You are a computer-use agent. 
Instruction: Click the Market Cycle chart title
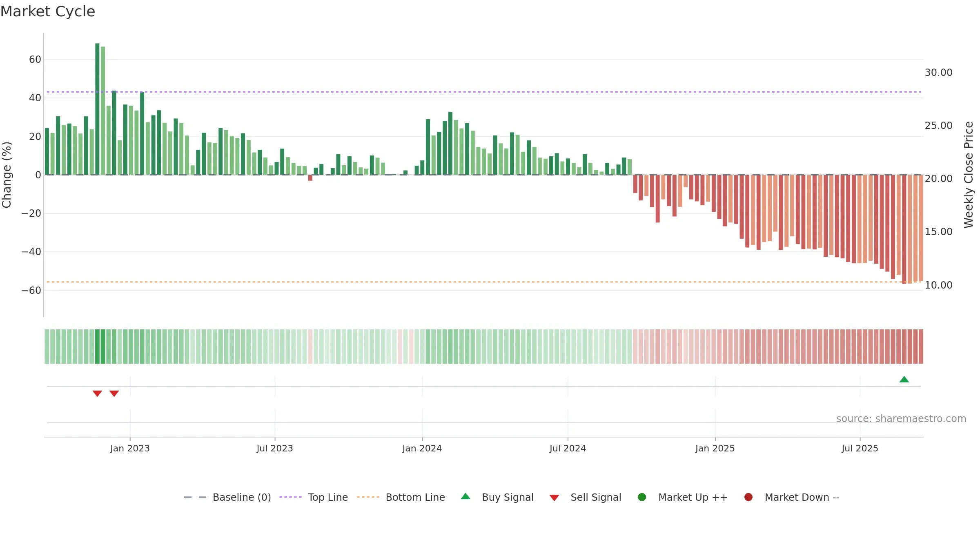tap(48, 11)
